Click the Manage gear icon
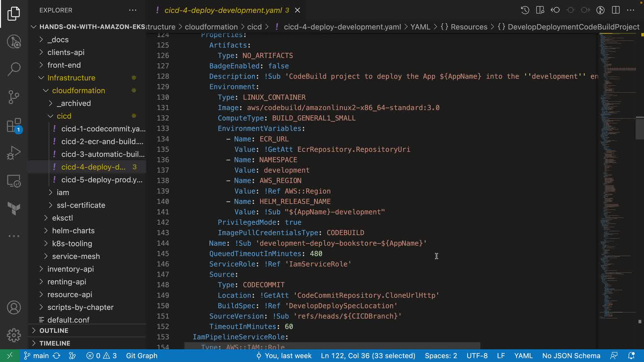The width and height of the screenshot is (644, 362). pyautogui.click(x=14, y=335)
